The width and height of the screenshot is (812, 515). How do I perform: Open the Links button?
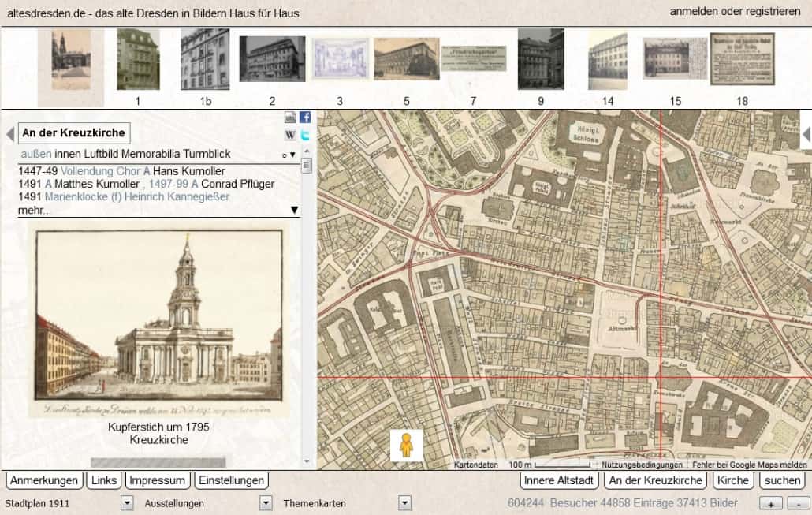[104, 480]
